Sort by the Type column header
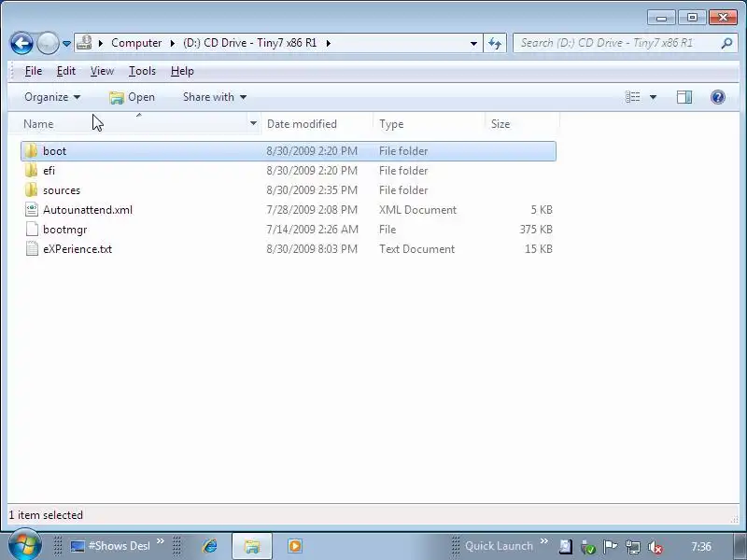 click(x=391, y=124)
